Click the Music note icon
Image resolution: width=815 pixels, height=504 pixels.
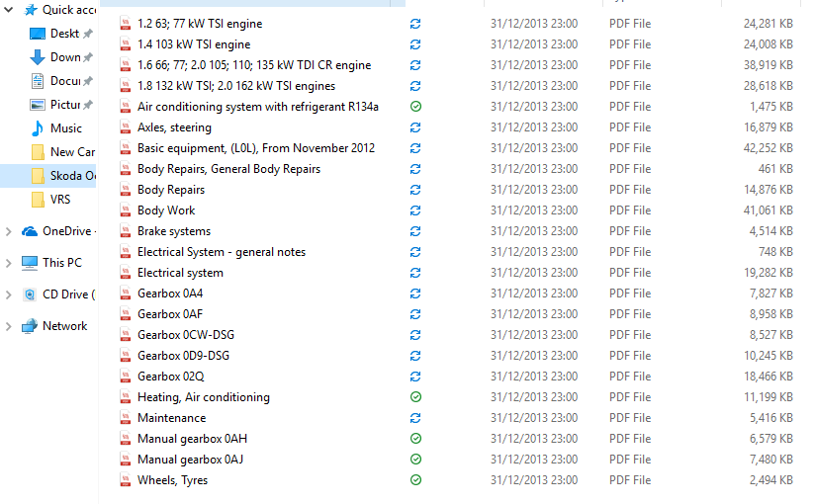pyautogui.click(x=38, y=128)
